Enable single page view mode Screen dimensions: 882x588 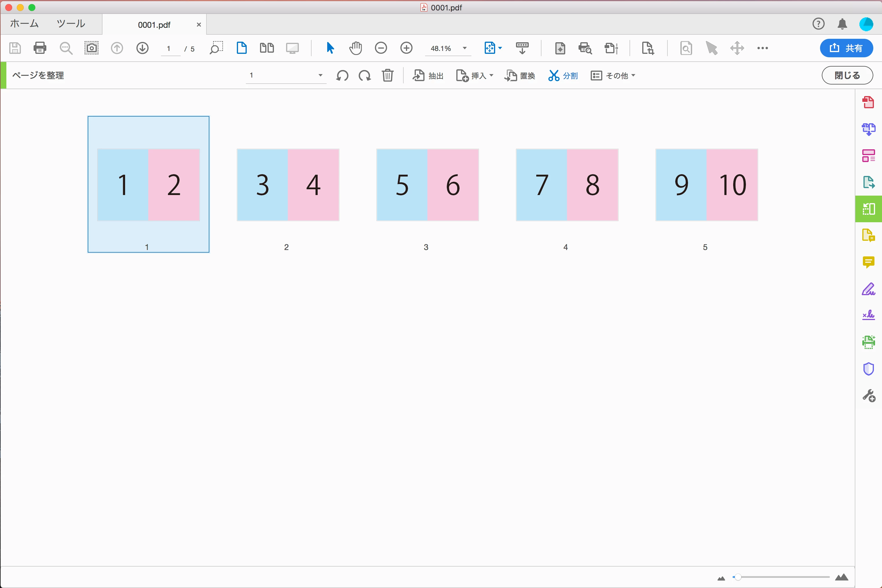(241, 48)
